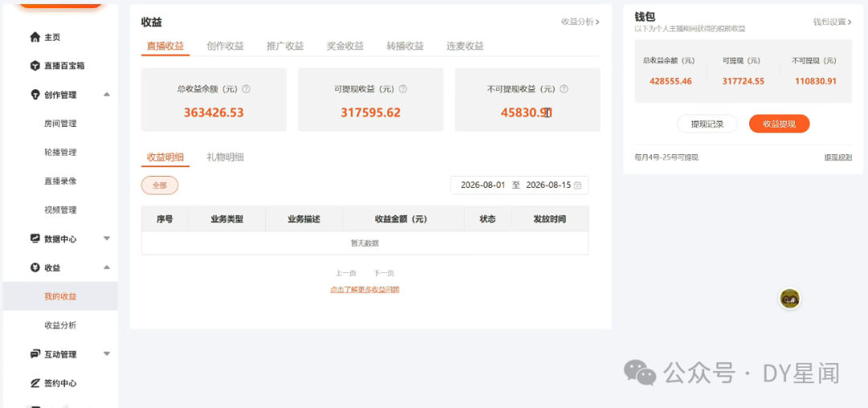Click the 业务描述 column header

pyautogui.click(x=304, y=219)
